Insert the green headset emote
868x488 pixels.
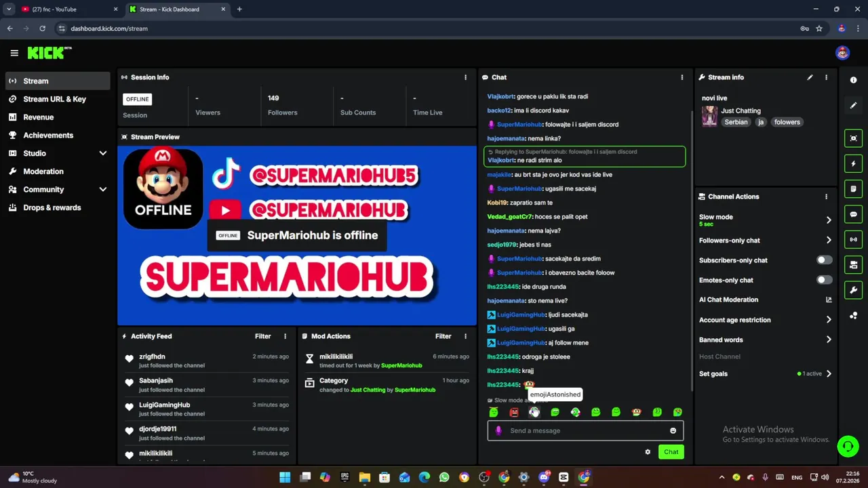[x=575, y=412]
